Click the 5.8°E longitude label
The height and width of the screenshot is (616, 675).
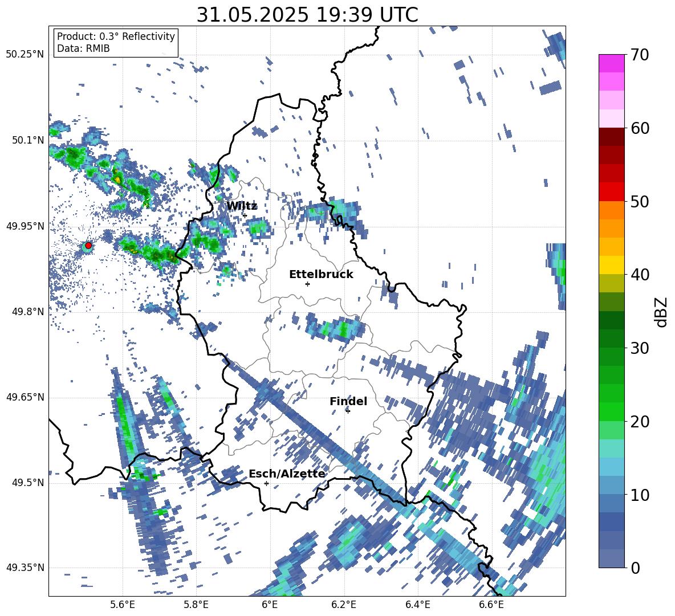pos(196,605)
